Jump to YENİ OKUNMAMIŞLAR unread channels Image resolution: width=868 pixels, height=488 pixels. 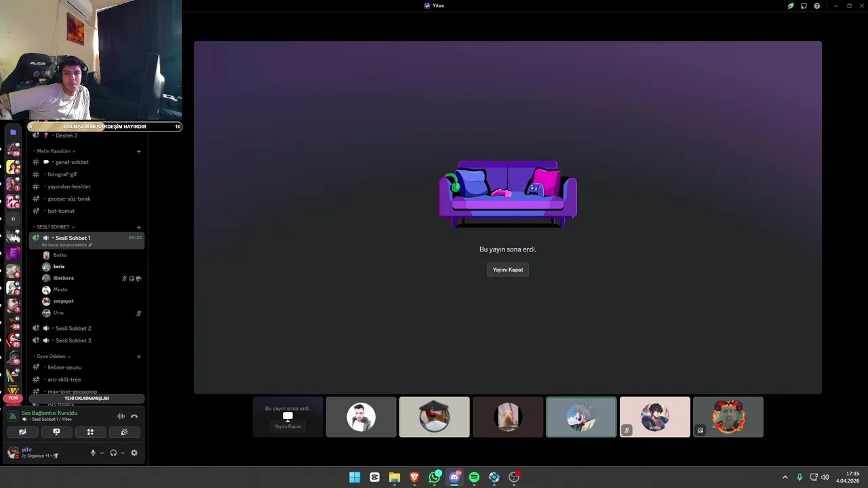tap(87, 399)
